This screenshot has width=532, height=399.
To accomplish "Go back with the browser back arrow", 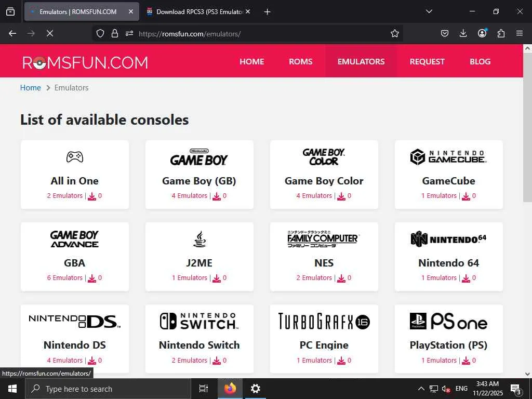I will (12, 33).
